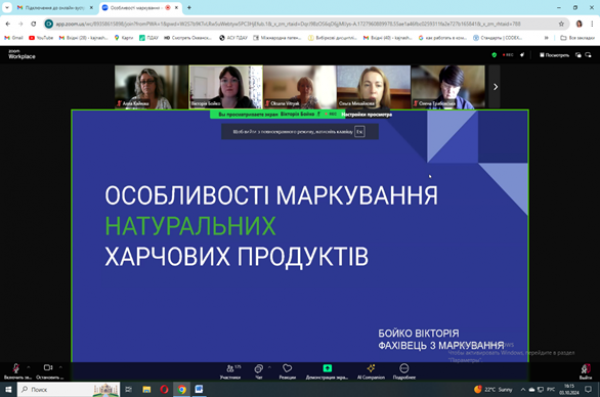Select Olga's video thumbnail
Viewport: 600px width, 397px height.
click(373, 87)
